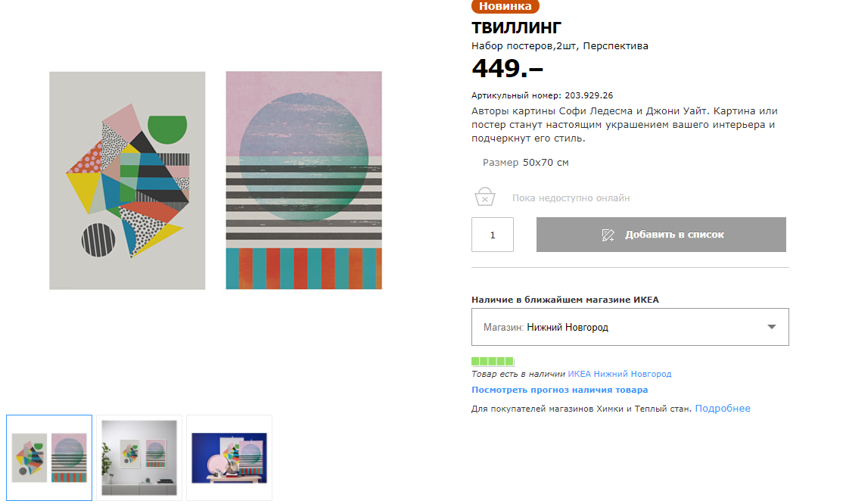
Task: Click the green stock availability indicator
Action: [x=493, y=362]
